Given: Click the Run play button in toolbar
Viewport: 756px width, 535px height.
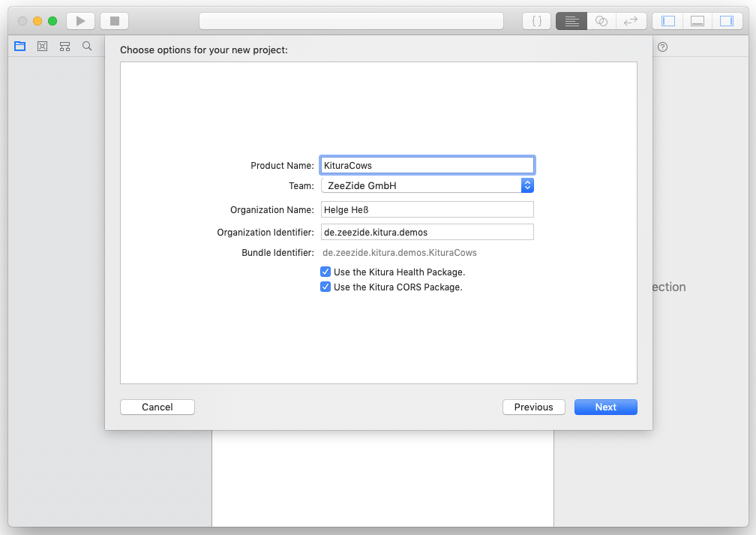Looking at the screenshot, I should (x=80, y=21).
